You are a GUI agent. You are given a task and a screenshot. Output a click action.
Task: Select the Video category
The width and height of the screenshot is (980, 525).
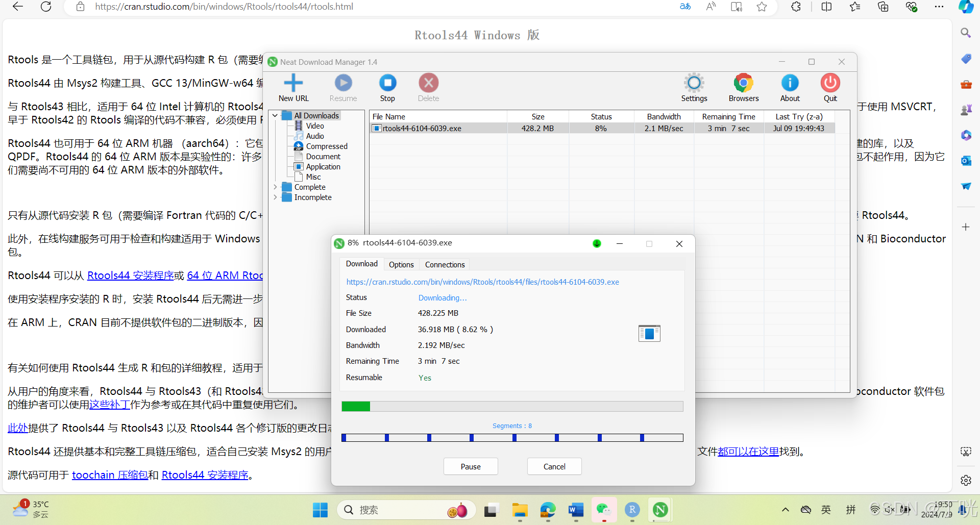[315, 126]
